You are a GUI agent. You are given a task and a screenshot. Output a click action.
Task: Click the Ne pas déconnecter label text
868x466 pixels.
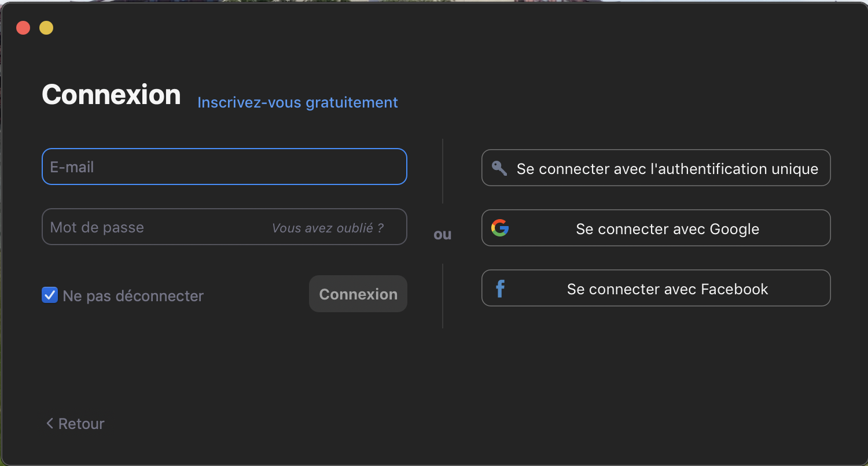coord(133,296)
